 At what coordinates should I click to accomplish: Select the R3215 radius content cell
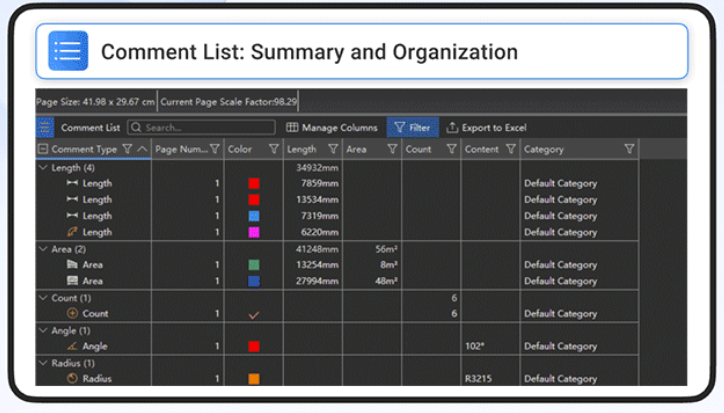tap(478, 379)
